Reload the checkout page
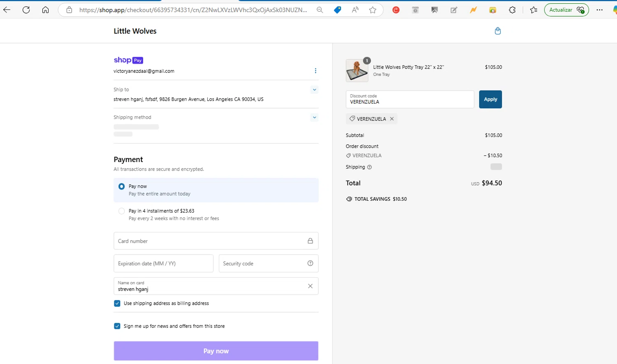 click(26, 10)
